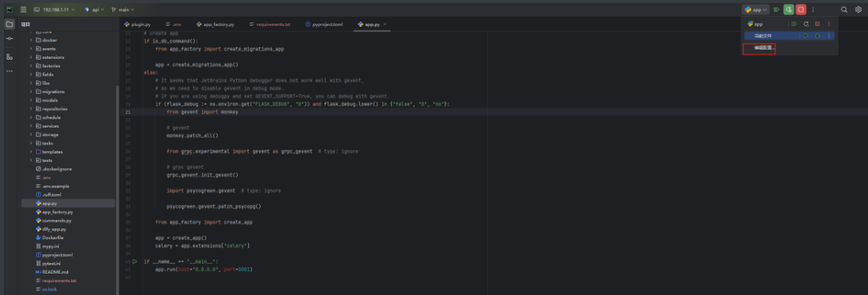Image resolution: width=868 pixels, height=295 pixels.
Task: Open more actions dots in main toolbar
Action: 813,9
